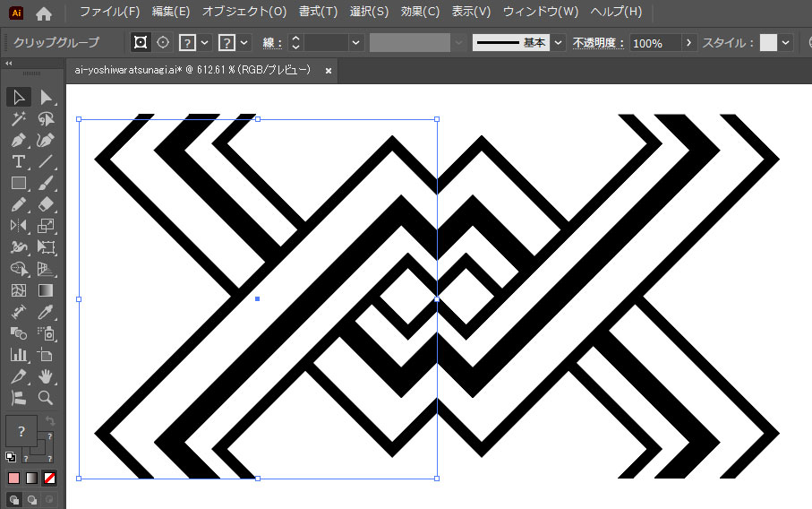812x509 pixels.
Task: Switch to the Hand tool
Action: tap(47, 377)
